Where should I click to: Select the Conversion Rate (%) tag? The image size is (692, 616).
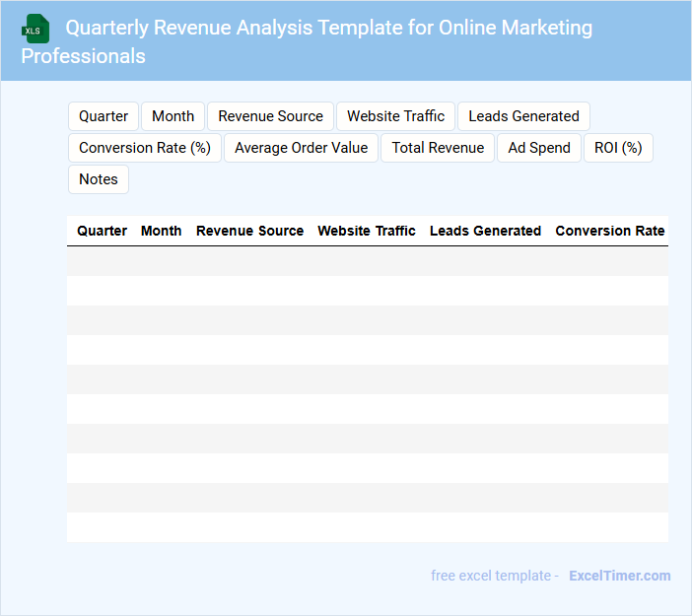click(145, 148)
